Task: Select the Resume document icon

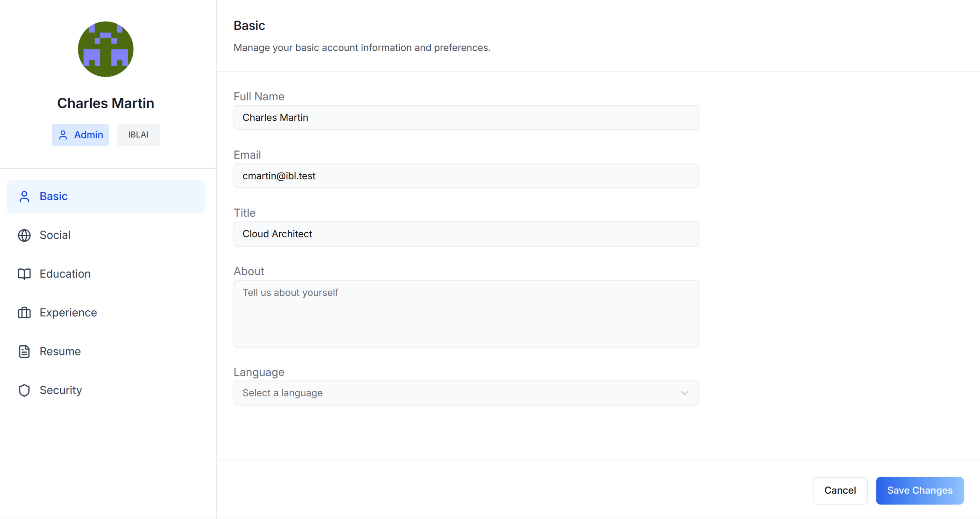Action: (24, 351)
